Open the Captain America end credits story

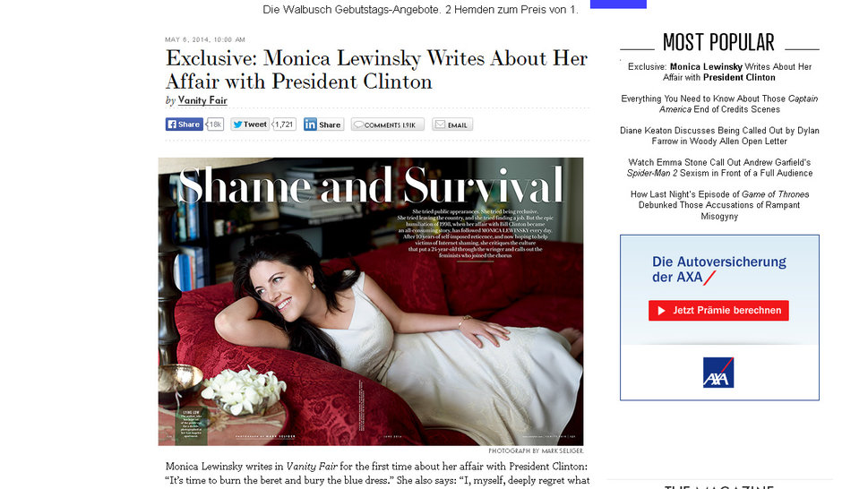point(719,104)
